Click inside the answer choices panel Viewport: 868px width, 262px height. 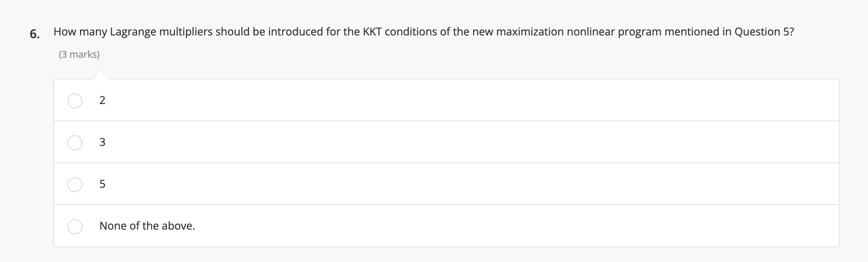pyautogui.click(x=439, y=162)
